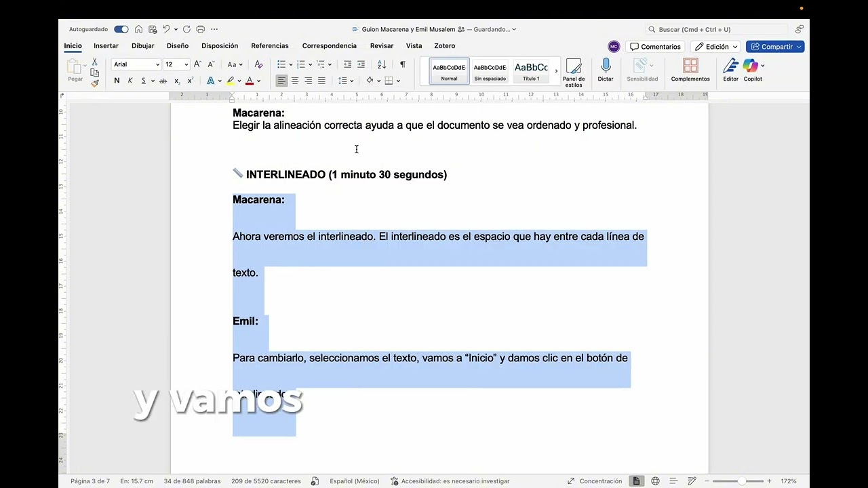Screen dimensions: 868x488
Task: Switch to the Zotero tab
Action: click(445, 46)
